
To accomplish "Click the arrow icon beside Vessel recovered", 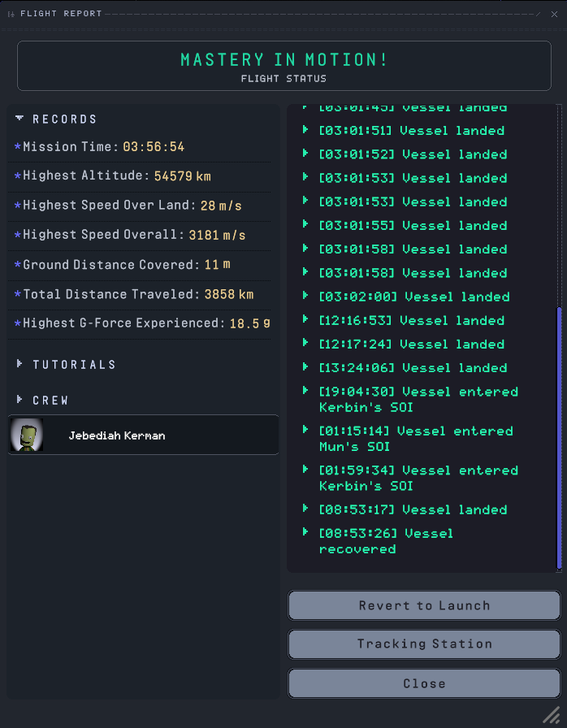I will (306, 533).
